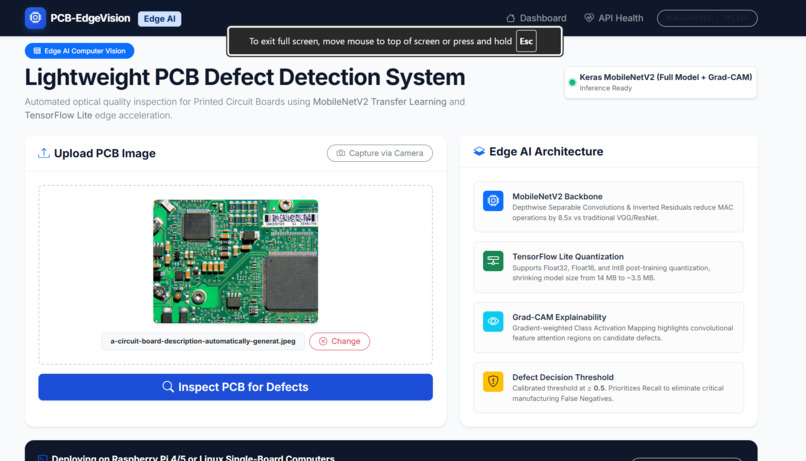The width and height of the screenshot is (806, 461).
Task: Click the magnifier icon in the Inspect button
Action: pos(168,387)
